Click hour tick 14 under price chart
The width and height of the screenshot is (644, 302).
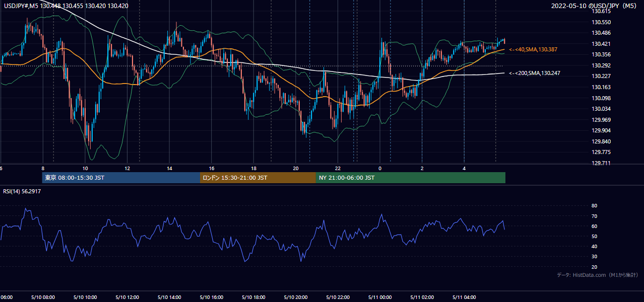click(170, 169)
